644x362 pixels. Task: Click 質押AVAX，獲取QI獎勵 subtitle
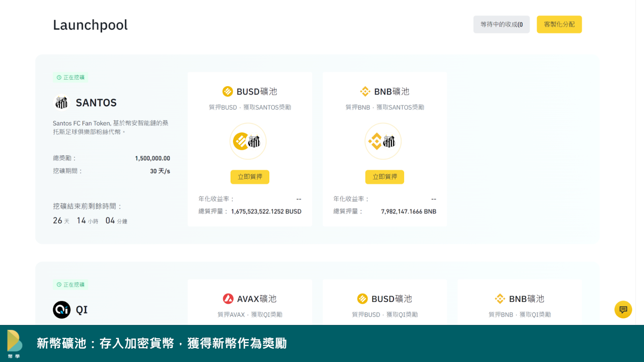click(250, 314)
